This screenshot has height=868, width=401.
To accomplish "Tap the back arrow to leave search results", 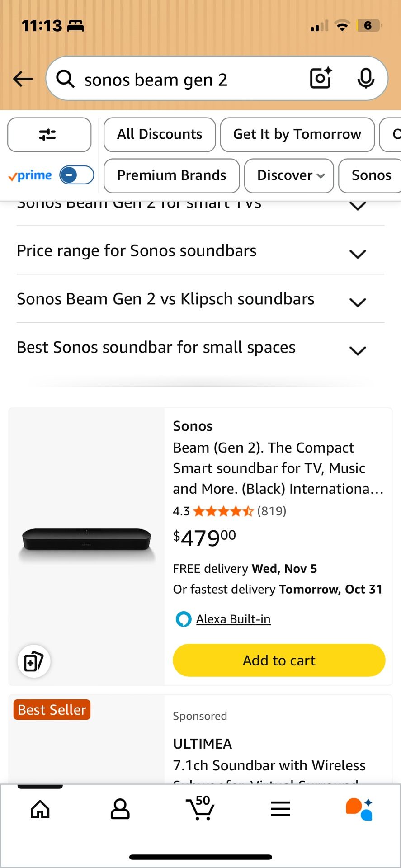I will [x=22, y=79].
